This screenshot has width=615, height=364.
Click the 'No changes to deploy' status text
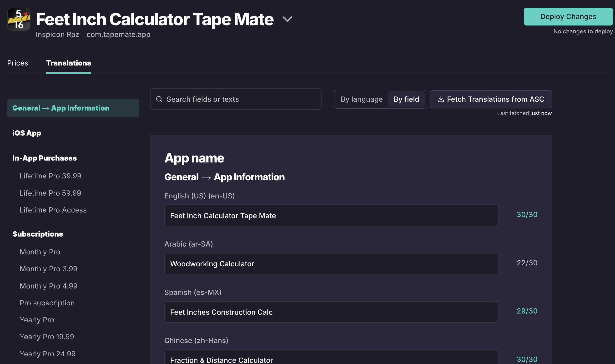[x=583, y=31]
